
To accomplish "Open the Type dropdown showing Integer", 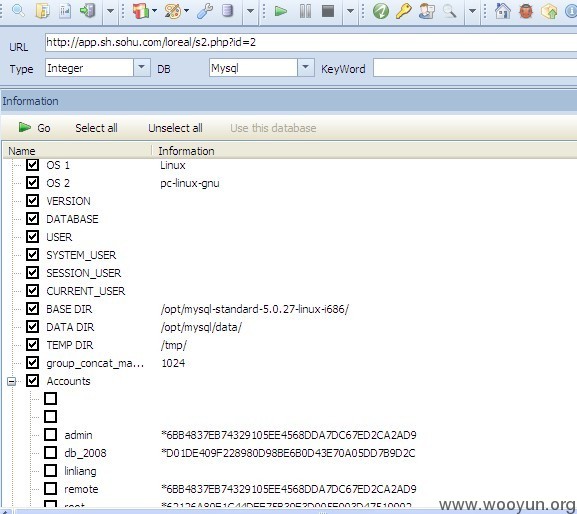I will [142, 68].
